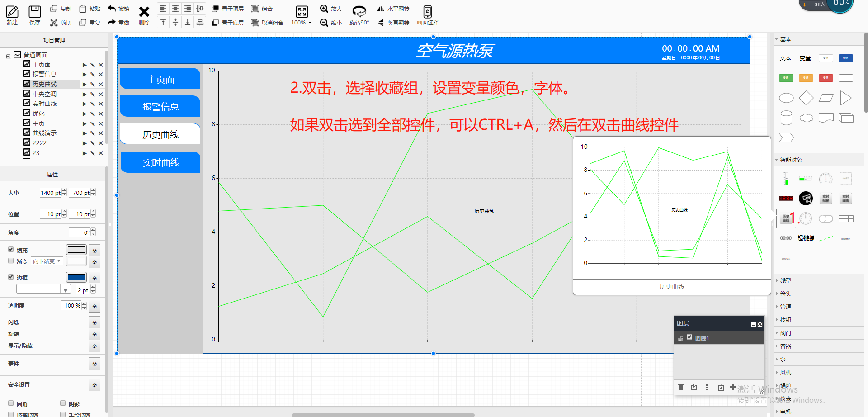Click the blue 主页面 canvas button
Screen dimensions: 868x417
pyautogui.click(x=160, y=79)
